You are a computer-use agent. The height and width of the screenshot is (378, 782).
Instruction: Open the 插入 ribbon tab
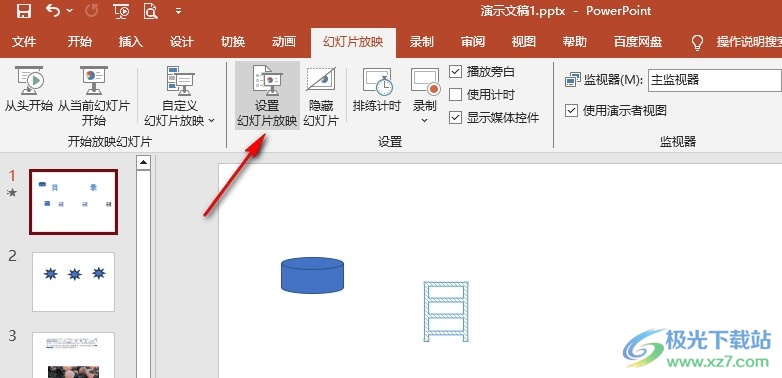130,42
